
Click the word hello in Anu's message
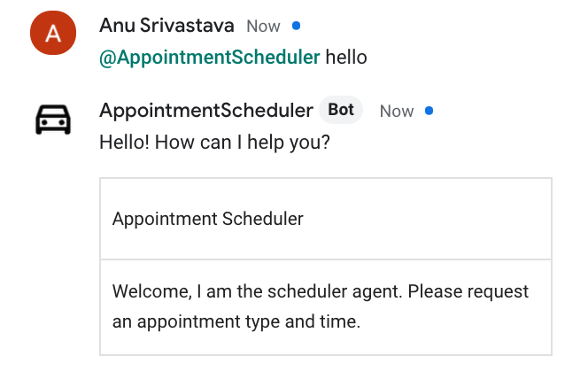pos(346,58)
